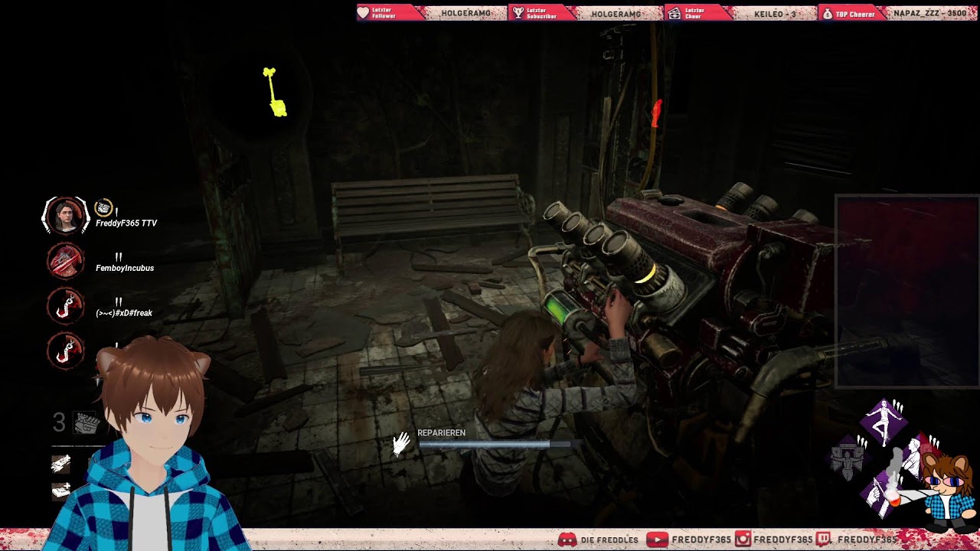Select FemboyIncubus injured status portrait

(65, 261)
